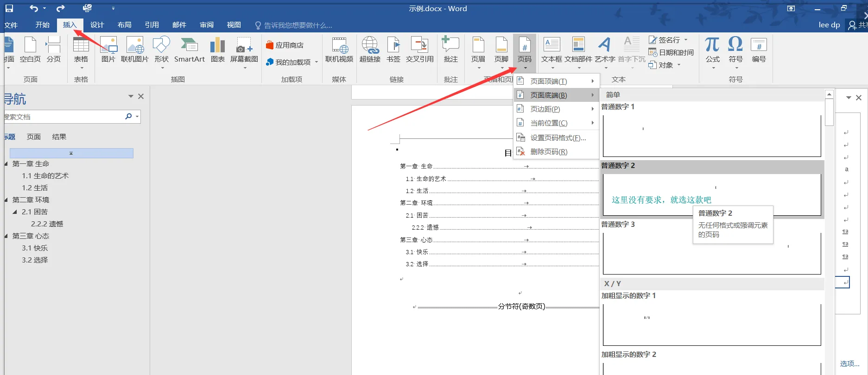This screenshot has height=375, width=868.
Task: Click the Screenshot (屏幕截图) tool
Action: coord(244,50)
